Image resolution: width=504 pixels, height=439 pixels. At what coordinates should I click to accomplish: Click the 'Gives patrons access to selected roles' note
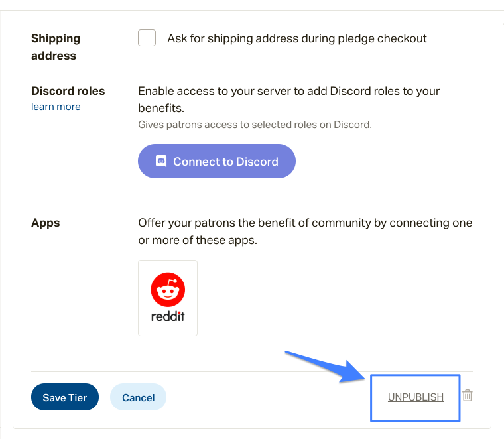(255, 125)
